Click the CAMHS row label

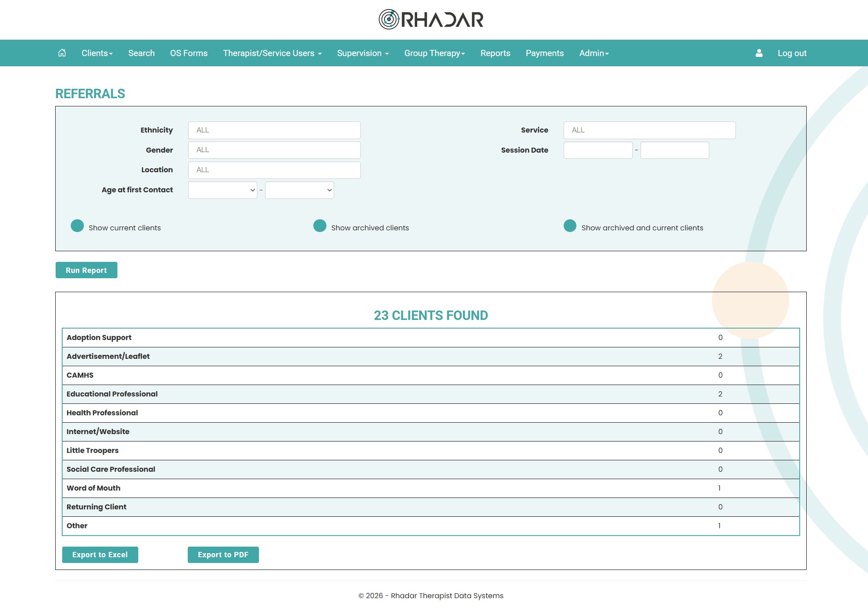click(x=80, y=375)
